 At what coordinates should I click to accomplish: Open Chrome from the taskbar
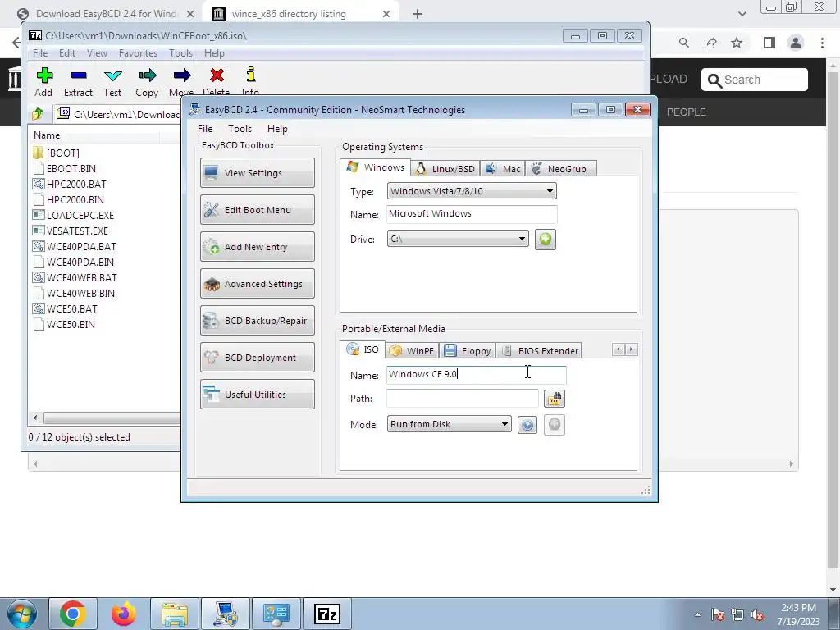[73, 614]
